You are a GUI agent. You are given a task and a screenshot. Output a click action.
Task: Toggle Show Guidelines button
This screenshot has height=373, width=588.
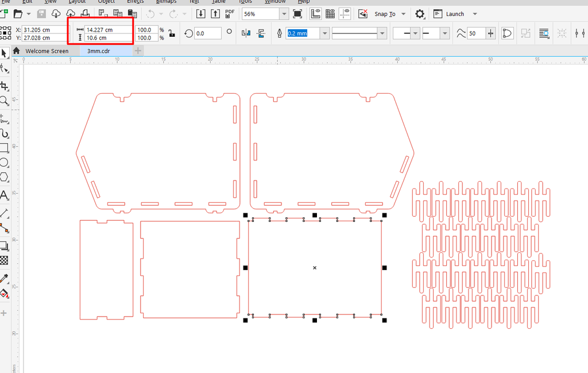click(x=345, y=14)
